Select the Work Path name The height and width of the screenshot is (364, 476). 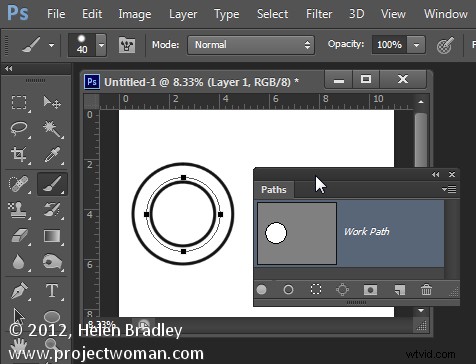367,232
